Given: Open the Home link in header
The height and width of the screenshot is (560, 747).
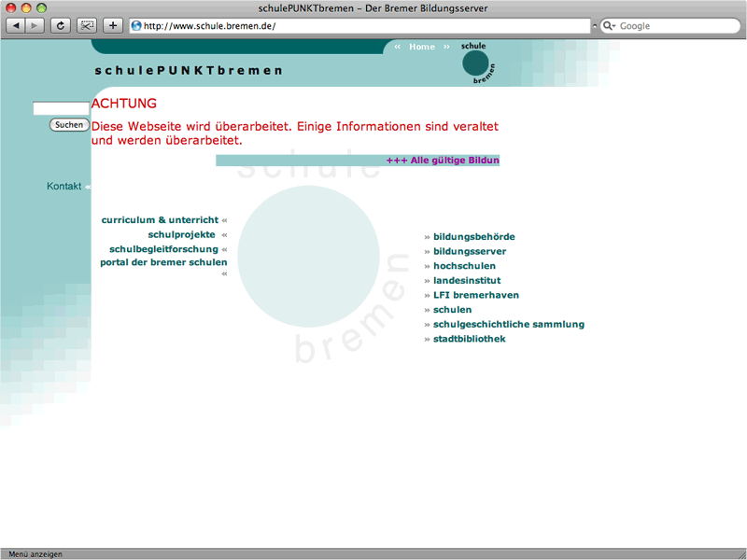Looking at the screenshot, I should pyautogui.click(x=422, y=47).
